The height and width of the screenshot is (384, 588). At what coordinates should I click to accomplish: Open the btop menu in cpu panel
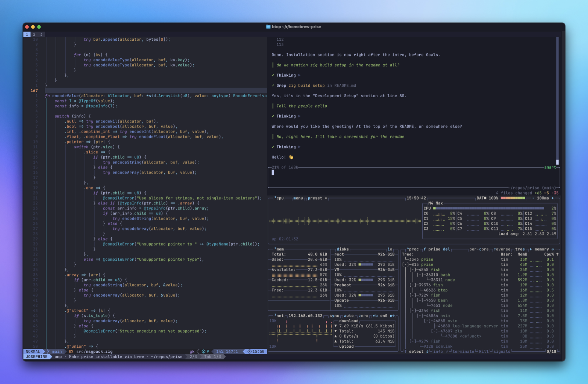[298, 198]
